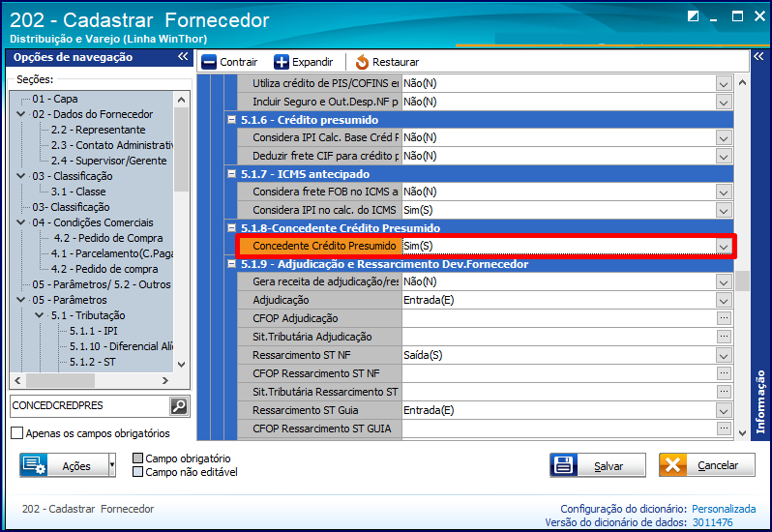The height and width of the screenshot is (532, 772).
Task: Open the Ressarcimento ST Guia dropdown
Action: tap(724, 411)
